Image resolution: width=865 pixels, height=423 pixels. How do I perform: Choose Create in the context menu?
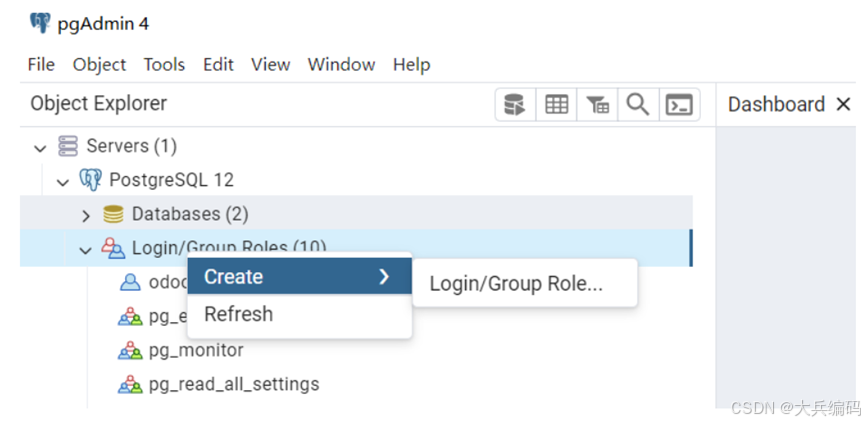300,276
